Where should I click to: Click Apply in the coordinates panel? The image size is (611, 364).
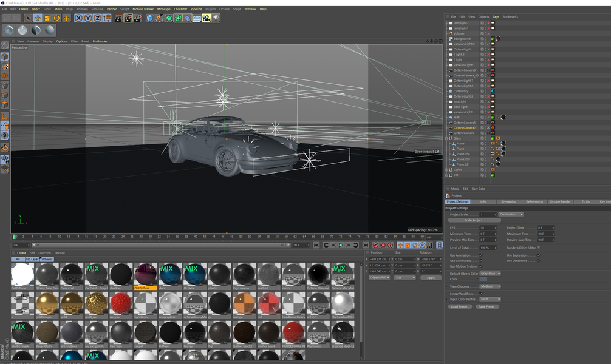(431, 278)
